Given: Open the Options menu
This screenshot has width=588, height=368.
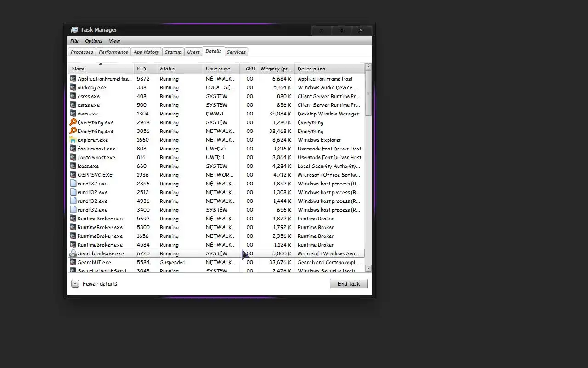Looking at the screenshot, I should click(94, 41).
